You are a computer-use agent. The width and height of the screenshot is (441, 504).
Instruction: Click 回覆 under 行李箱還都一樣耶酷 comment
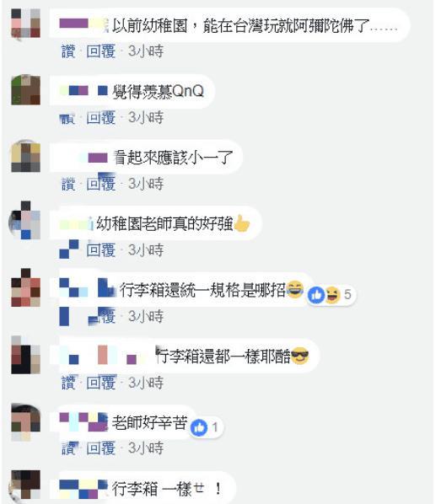(x=101, y=383)
